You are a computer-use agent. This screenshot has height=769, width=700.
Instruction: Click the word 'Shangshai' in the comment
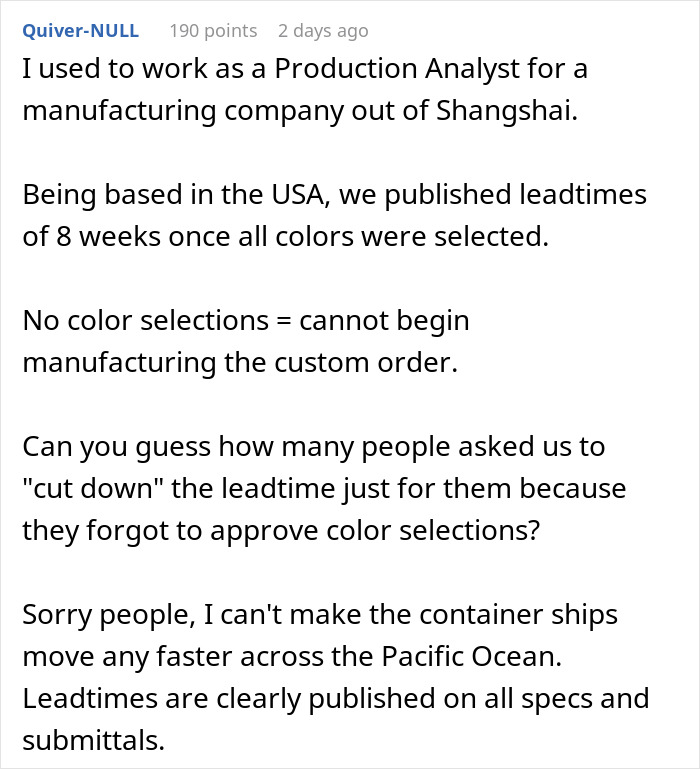pyautogui.click(x=507, y=110)
